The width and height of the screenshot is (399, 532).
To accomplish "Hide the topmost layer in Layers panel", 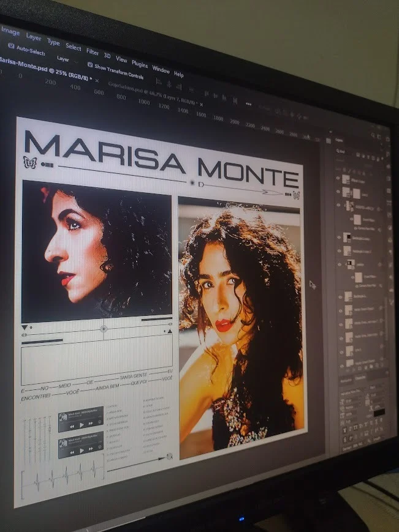I will 338,178.
